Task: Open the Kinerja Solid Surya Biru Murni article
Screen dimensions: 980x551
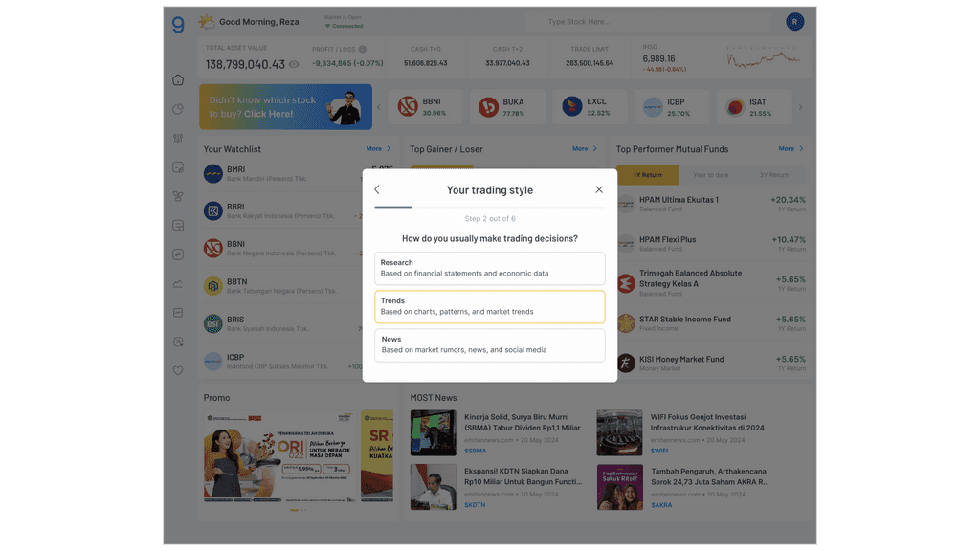Action: tap(523, 422)
